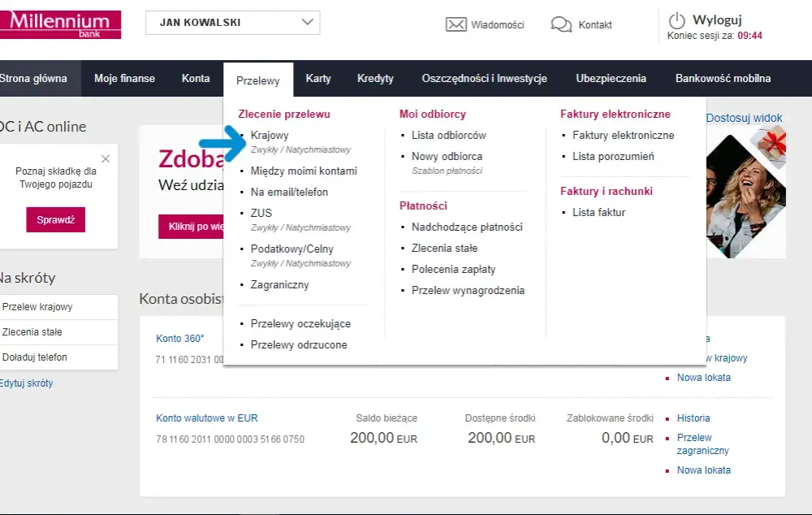Choose Krajowy transfer option

click(270, 135)
